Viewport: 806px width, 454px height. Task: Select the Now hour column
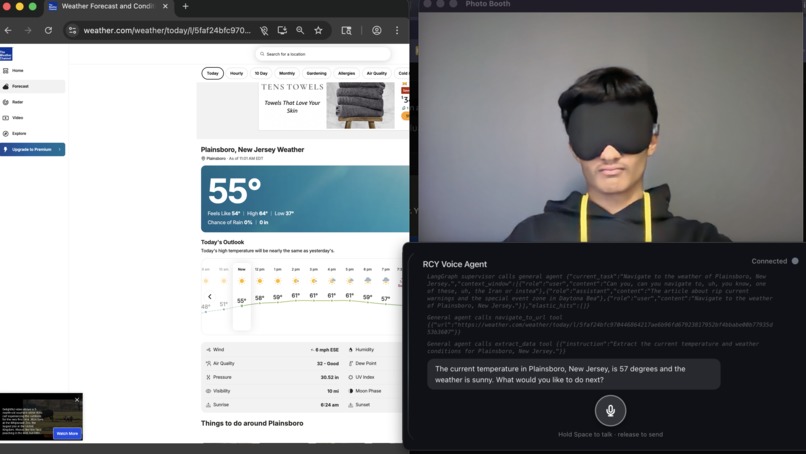242,296
